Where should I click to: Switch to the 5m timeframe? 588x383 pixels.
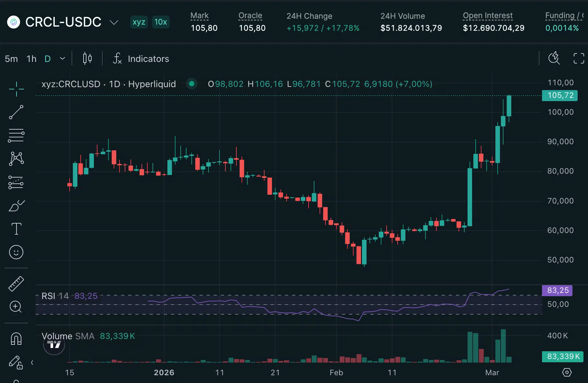pyautogui.click(x=11, y=59)
